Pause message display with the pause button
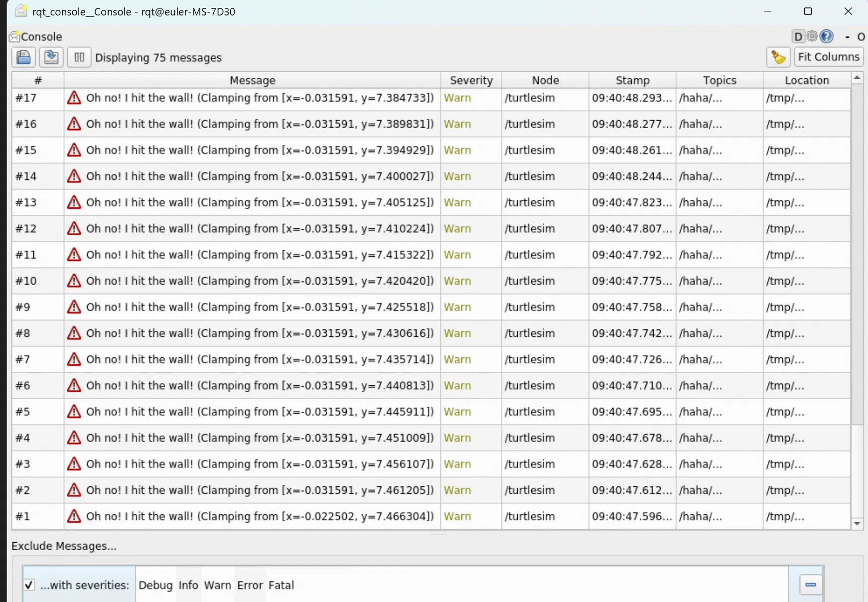 (79, 57)
